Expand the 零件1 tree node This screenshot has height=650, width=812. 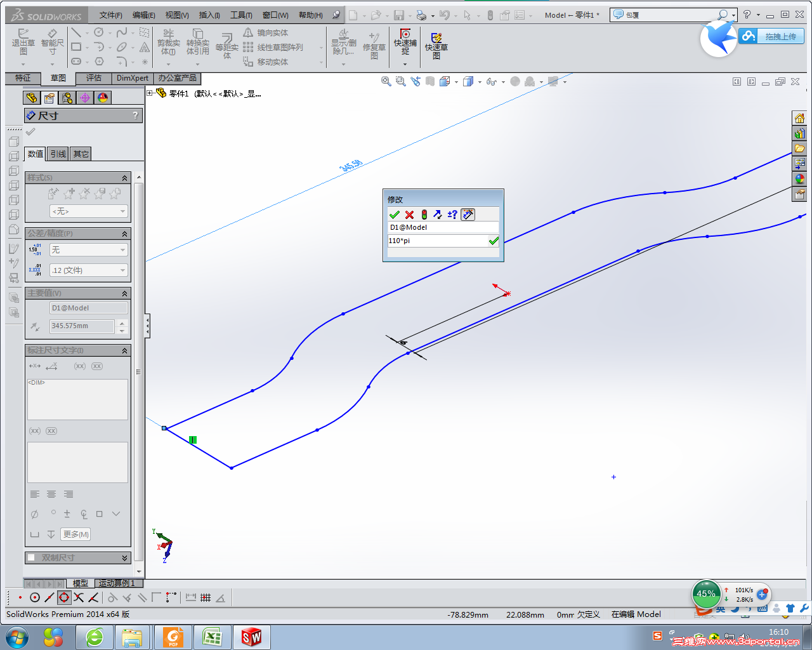point(150,93)
